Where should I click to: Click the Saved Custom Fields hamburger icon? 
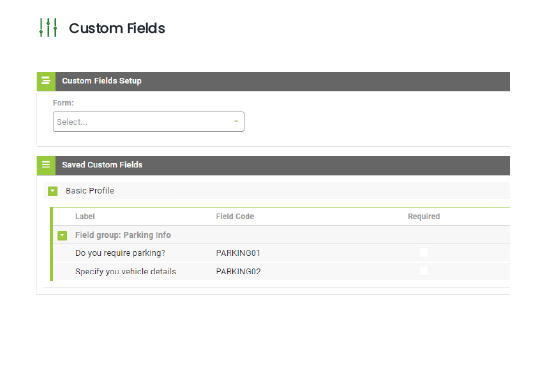tap(46, 165)
